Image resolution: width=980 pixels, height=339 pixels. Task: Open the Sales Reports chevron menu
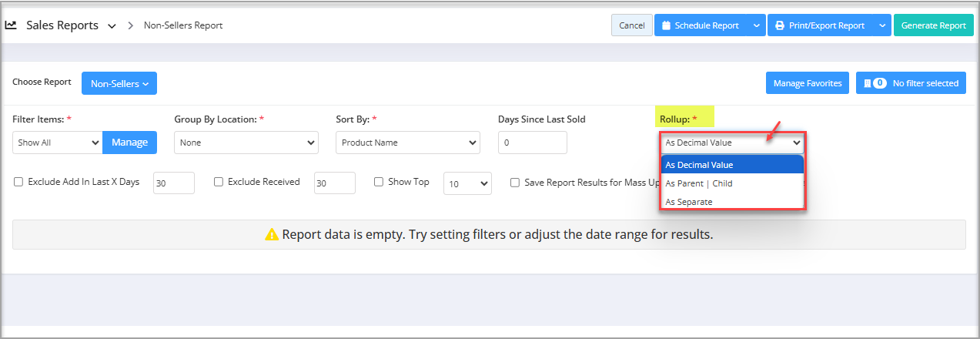coord(112,25)
